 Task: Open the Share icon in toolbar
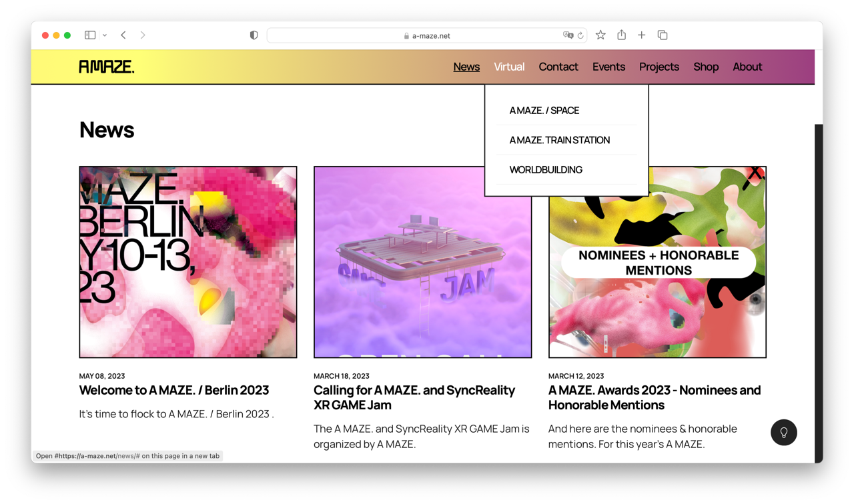(x=621, y=35)
